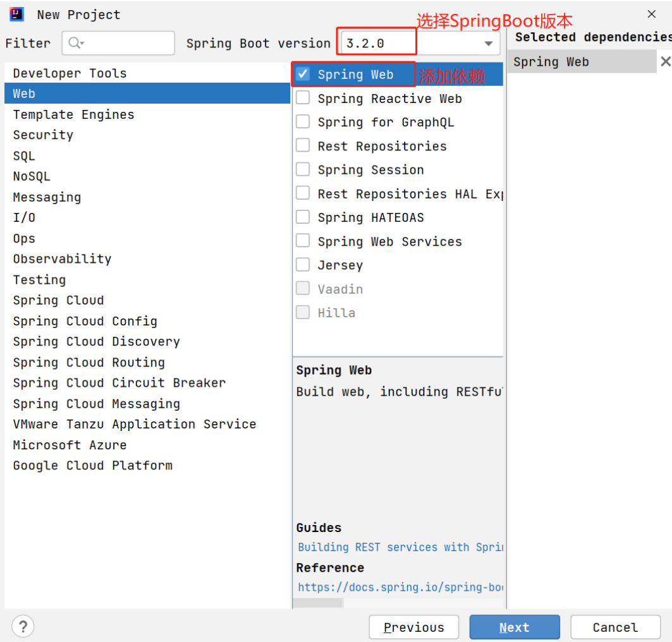Select the Testing category

point(147,280)
